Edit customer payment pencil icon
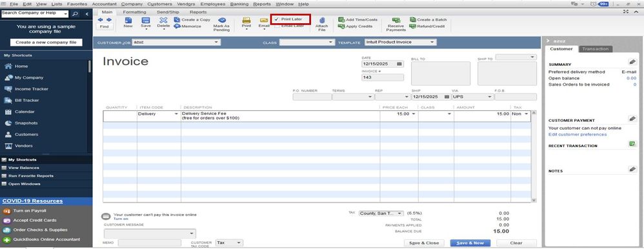The width and height of the screenshot is (644, 249). point(632,118)
